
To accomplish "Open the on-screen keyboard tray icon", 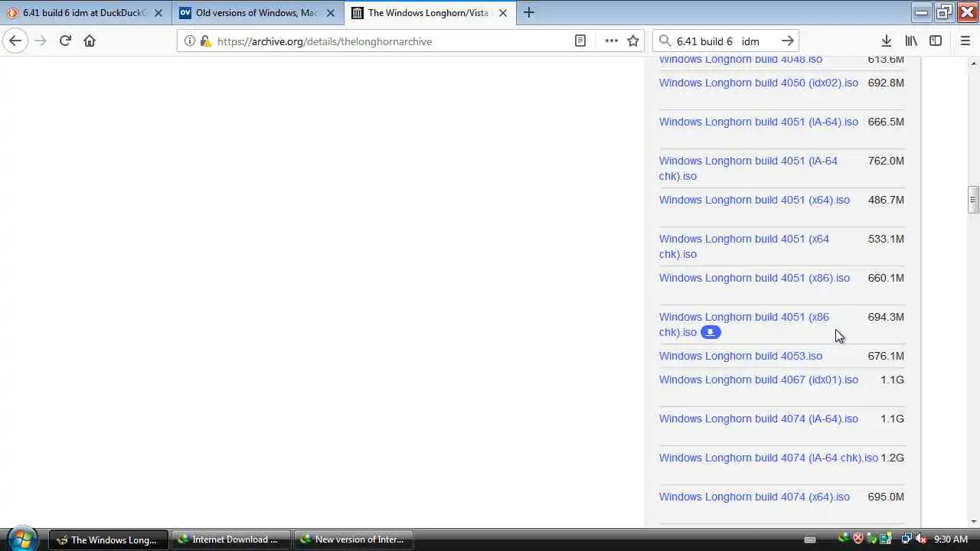I will [810, 540].
